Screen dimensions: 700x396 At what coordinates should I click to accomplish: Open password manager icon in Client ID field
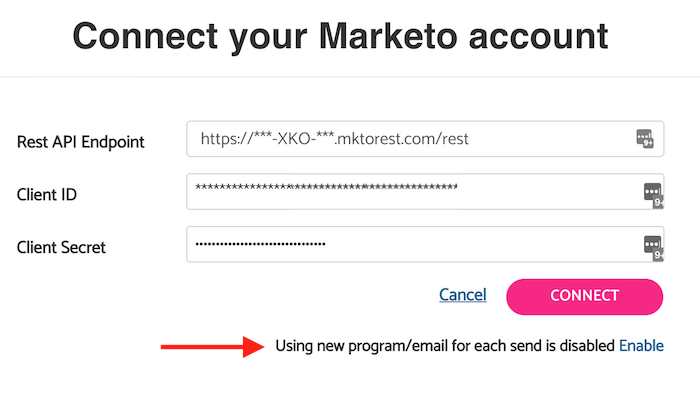653,195
